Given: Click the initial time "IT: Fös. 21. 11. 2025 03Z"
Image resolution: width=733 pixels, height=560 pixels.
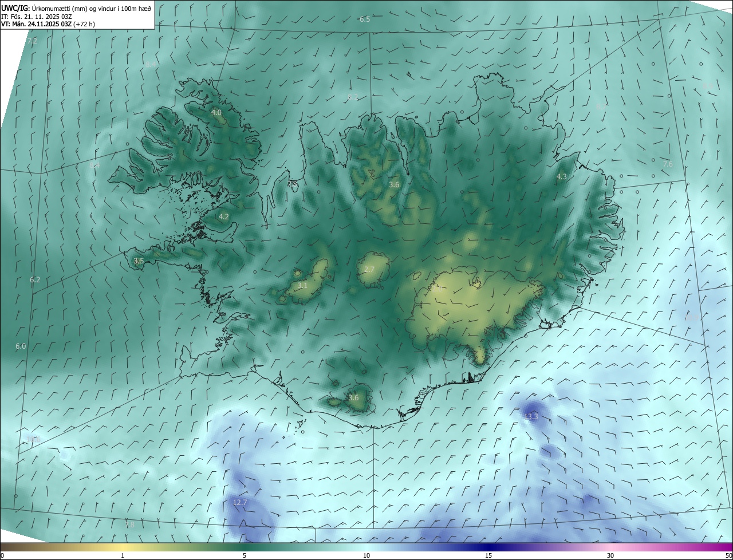Looking at the screenshot, I should point(37,17).
